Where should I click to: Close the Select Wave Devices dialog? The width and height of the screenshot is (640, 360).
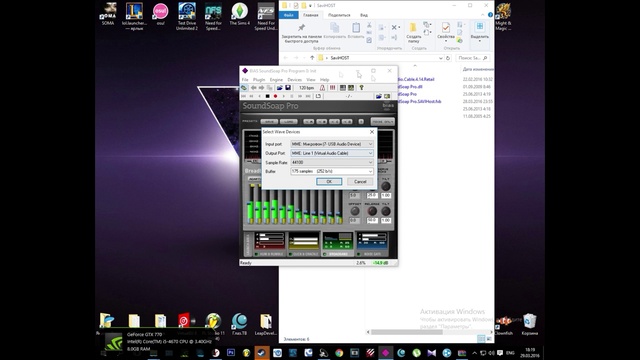pos(371,132)
